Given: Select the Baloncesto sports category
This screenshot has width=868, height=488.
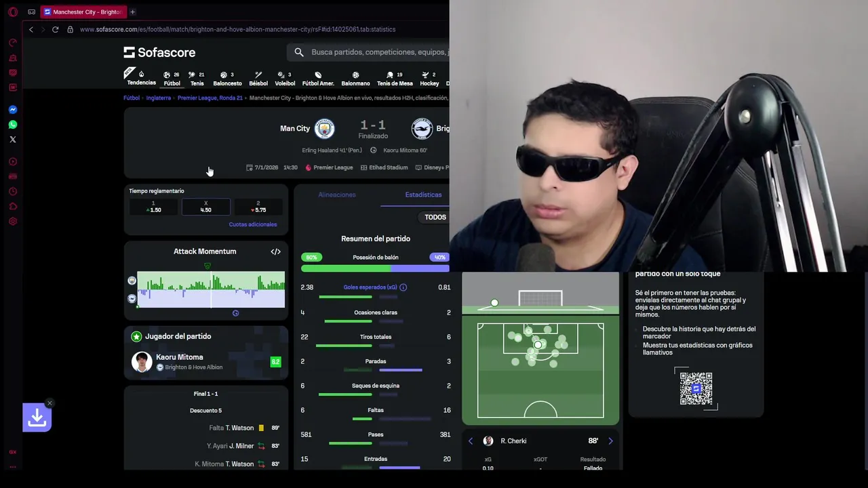Looking at the screenshot, I should click(227, 79).
